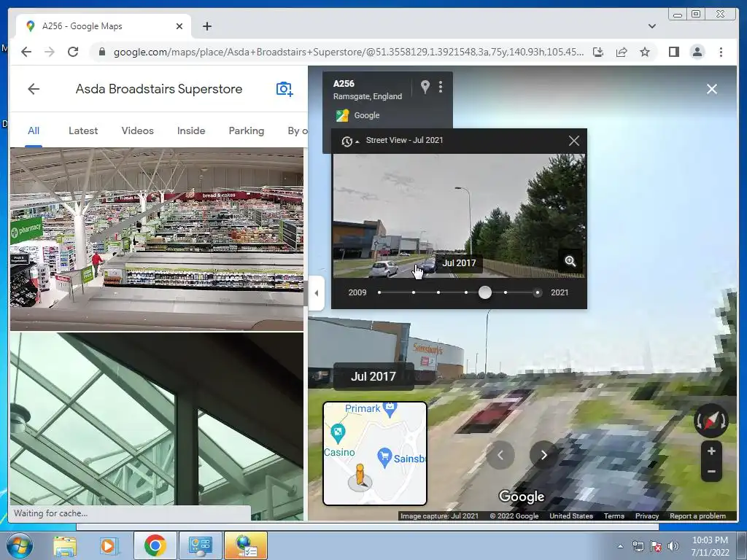The image size is (747, 560).
Task: Close the Street View panorama
Action: pyautogui.click(x=712, y=89)
